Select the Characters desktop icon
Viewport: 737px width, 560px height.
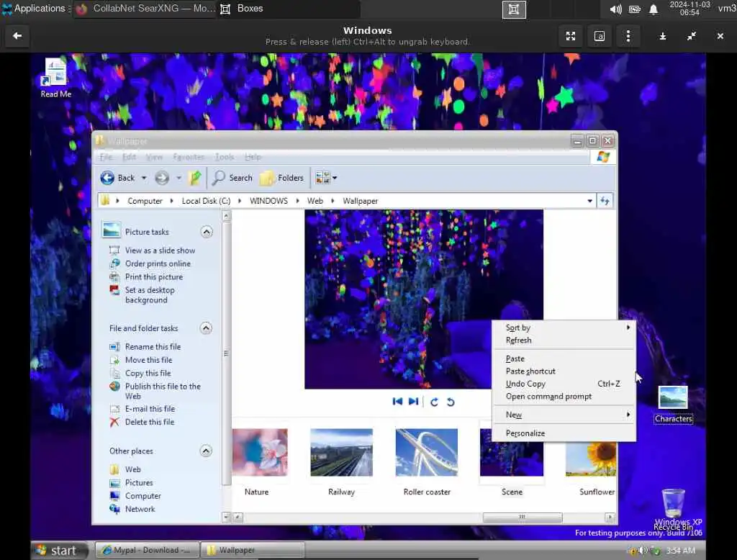click(x=673, y=405)
